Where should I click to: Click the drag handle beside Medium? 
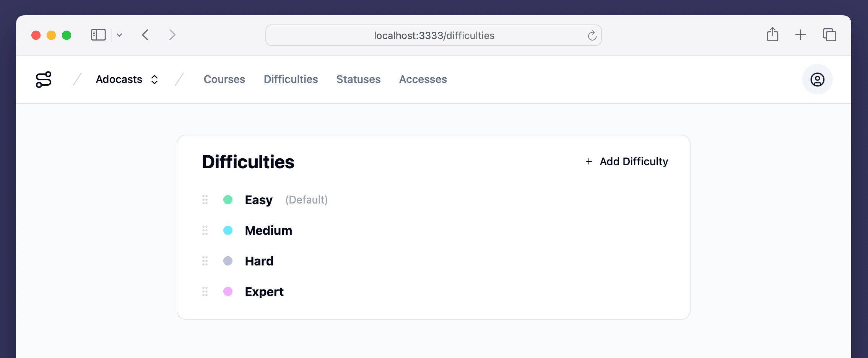point(205,230)
